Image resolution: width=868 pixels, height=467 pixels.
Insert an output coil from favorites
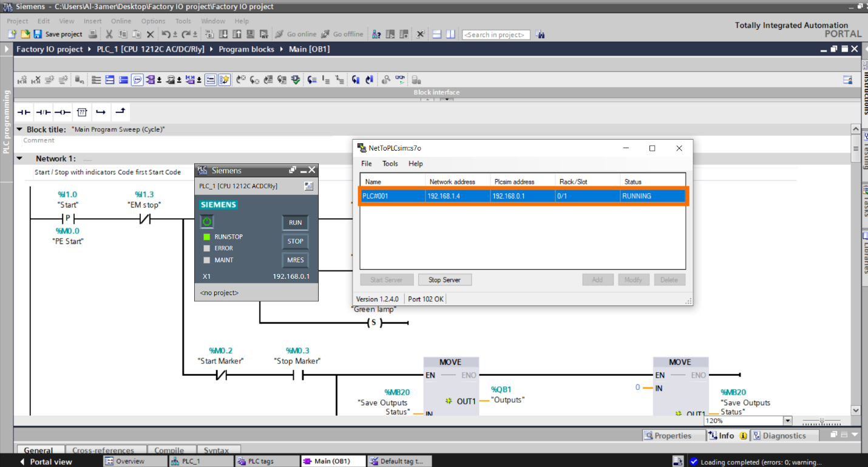coord(63,112)
